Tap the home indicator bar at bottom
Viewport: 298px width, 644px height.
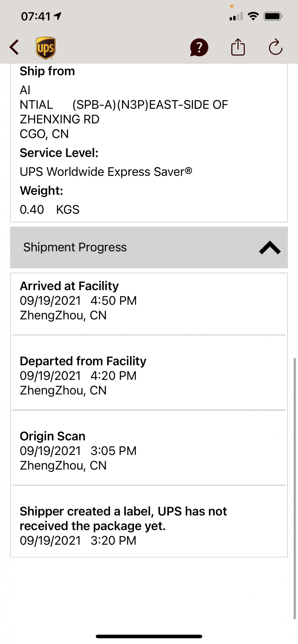point(149,636)
